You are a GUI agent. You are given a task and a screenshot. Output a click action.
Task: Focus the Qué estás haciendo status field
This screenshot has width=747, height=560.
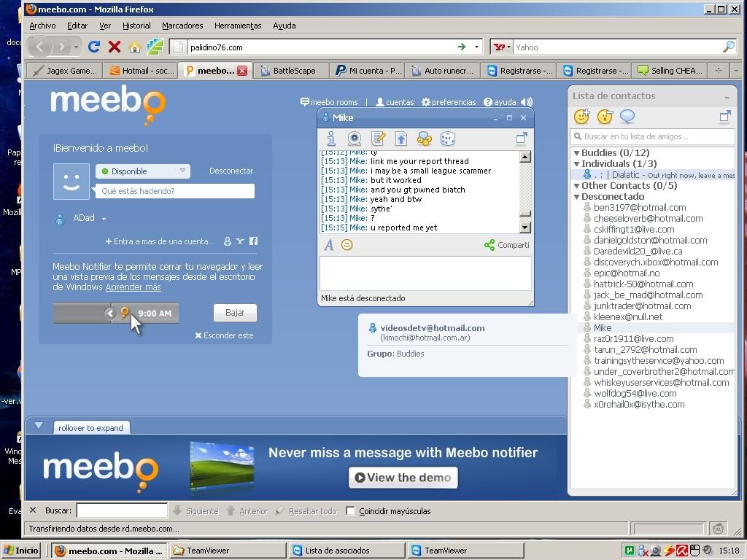tap(175, 191)
